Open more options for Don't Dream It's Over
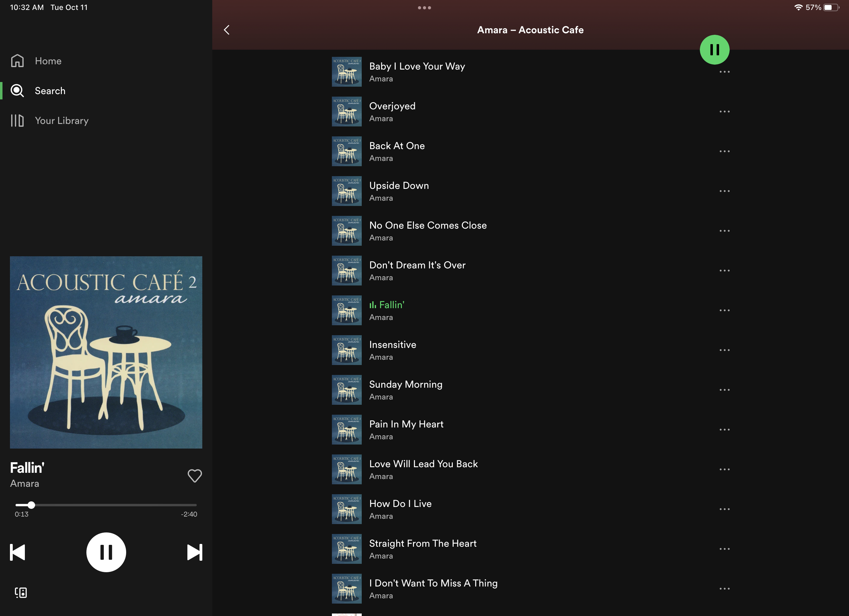 pos(724,271)
